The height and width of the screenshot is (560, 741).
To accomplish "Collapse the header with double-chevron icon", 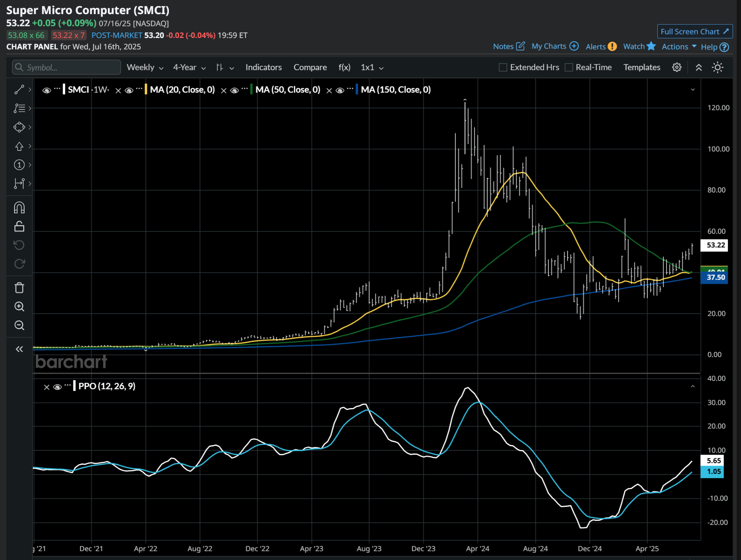I will click(x=699, y=67).
